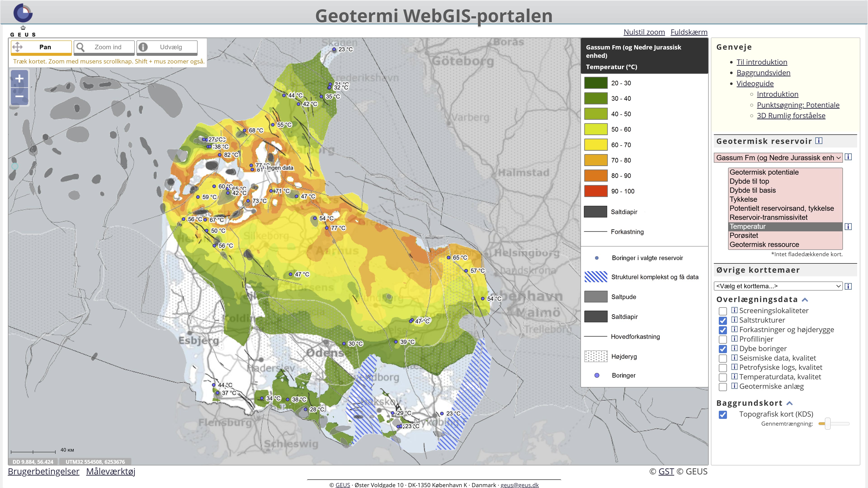The height and width of the screenshot is (488, 868).
Task: Open info icon beside Temperatur list item
Action: pyautogui.click(x=849, y=227)
